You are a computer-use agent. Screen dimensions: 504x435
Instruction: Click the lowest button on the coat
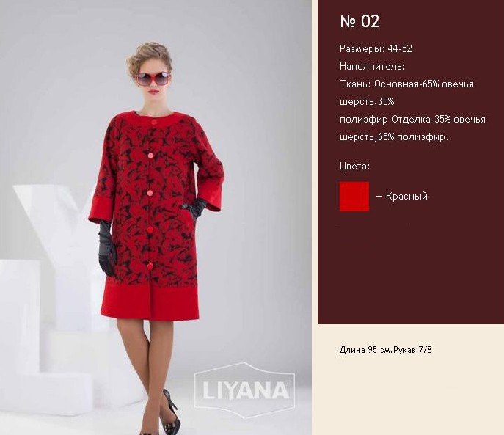click(150, 266)
